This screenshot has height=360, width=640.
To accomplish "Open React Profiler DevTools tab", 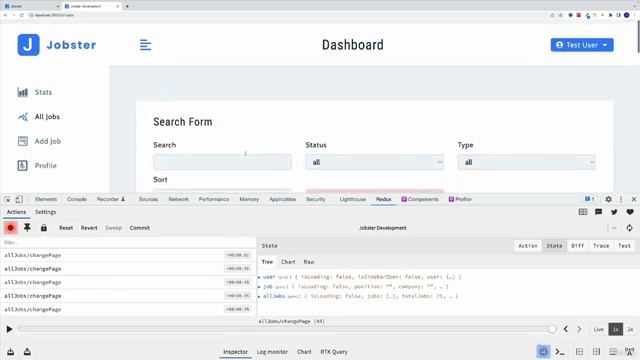I will coord(460,199).
